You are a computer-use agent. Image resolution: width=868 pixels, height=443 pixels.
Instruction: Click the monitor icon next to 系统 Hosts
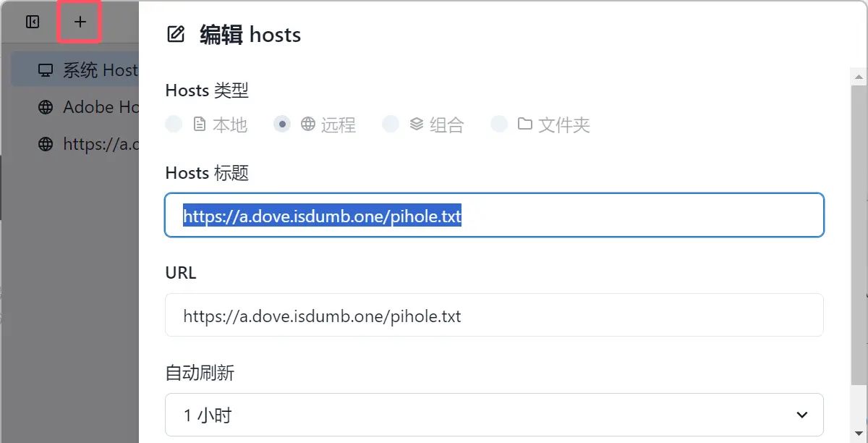point(46,69)
